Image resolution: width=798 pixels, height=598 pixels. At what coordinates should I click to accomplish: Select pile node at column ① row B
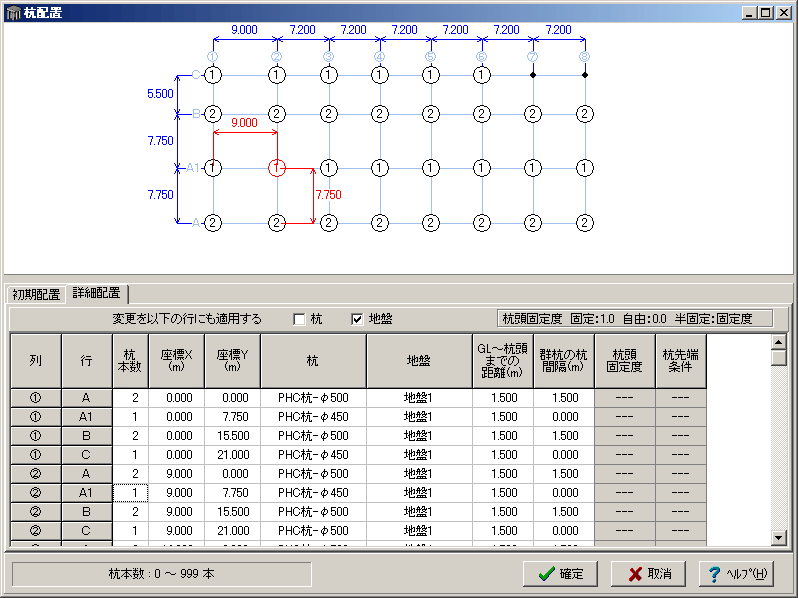pyautogui.click(x=213, y=114)
